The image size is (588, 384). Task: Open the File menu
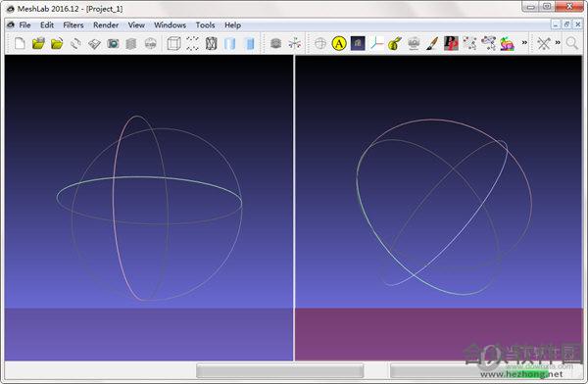[24, 25]
